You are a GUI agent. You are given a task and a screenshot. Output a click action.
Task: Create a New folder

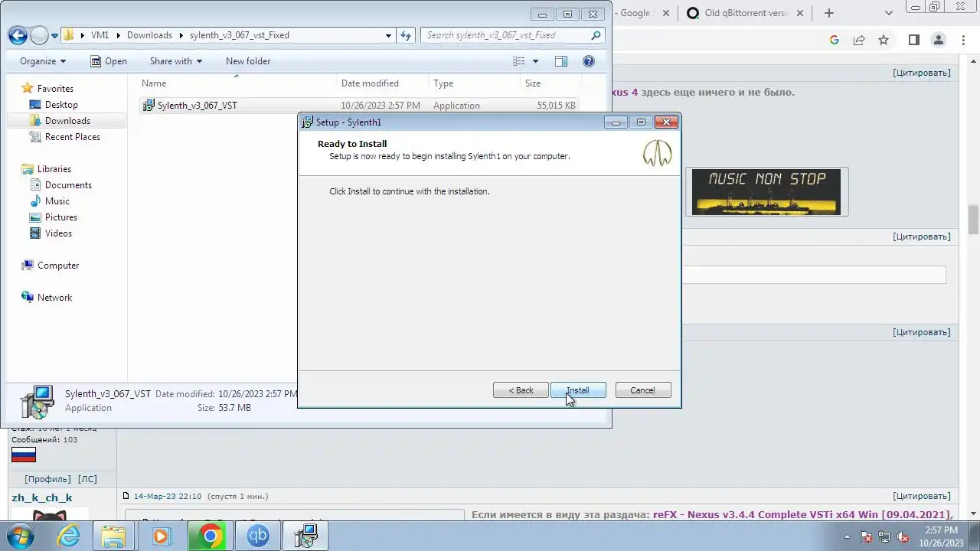(248, 61)
